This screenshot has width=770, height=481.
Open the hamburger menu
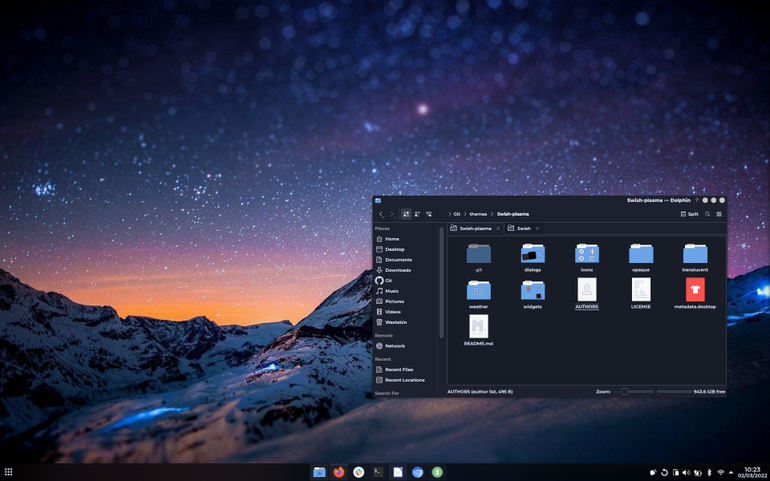[719, 214]
